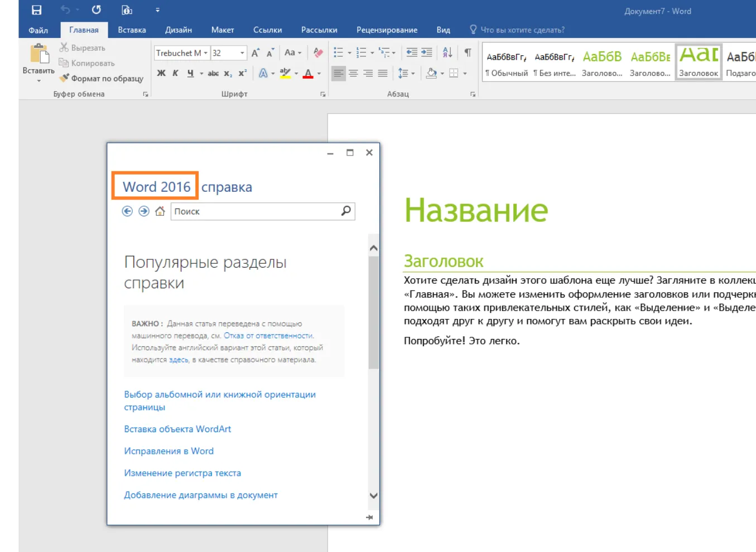This screenshot has width=756, height=552.
Task: Open the link Вставка объекта WordArt
Action: click(x=177, y=429)
